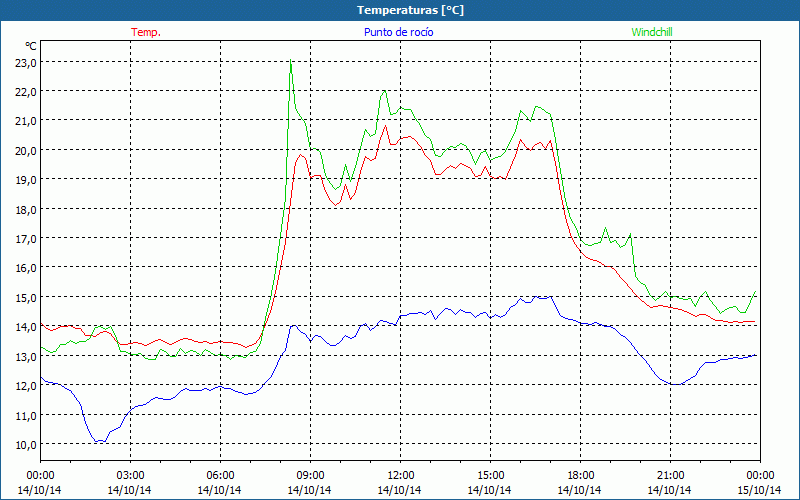Select the 14,0 y-axis value
This screenshot has width=800, height=500.
[x=27, y=327]
